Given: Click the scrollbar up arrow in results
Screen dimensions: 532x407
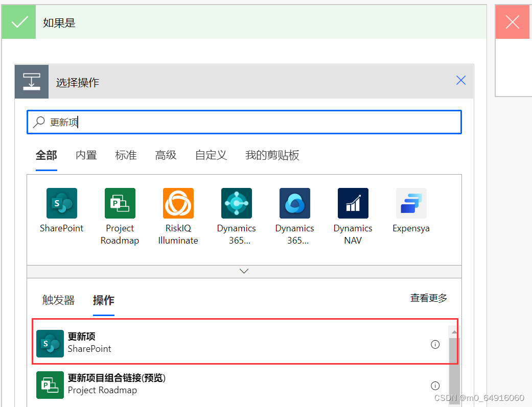Looking at the screenshot, I should coord(454,332).
